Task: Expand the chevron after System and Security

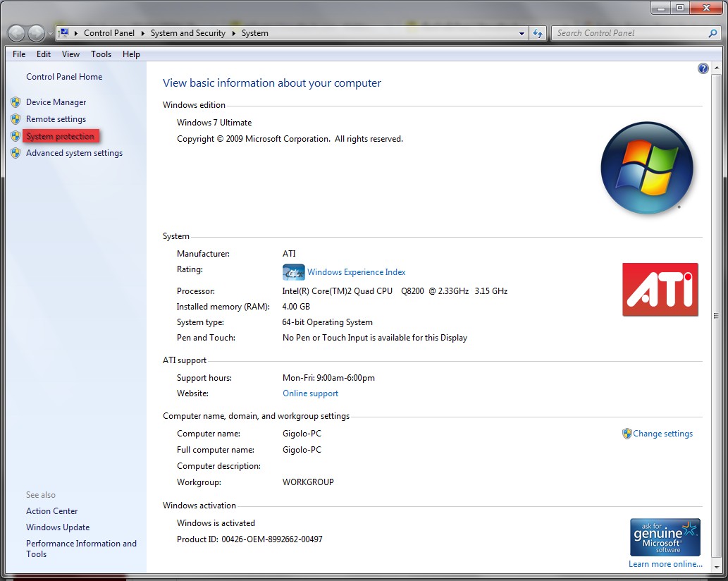Action: (x=233, y=33)
